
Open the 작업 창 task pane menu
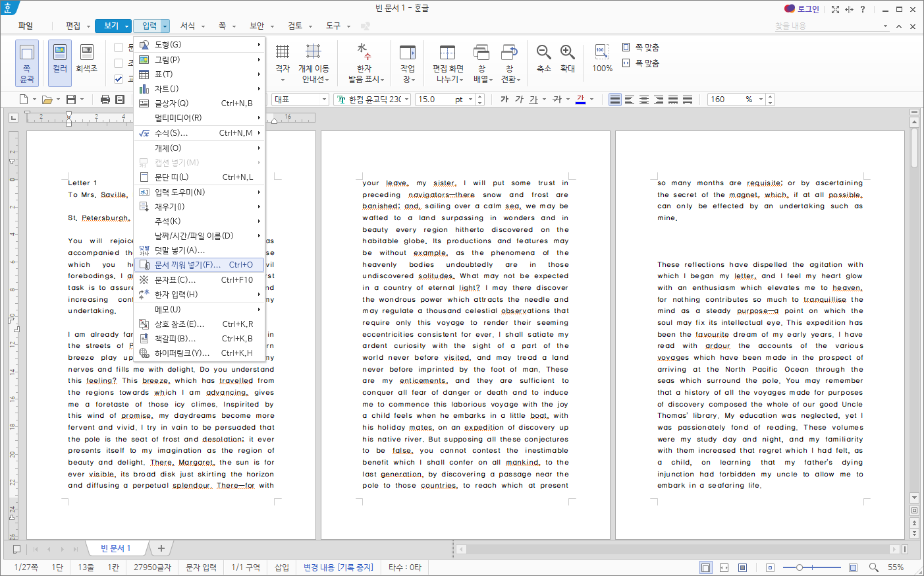point(408,63)
